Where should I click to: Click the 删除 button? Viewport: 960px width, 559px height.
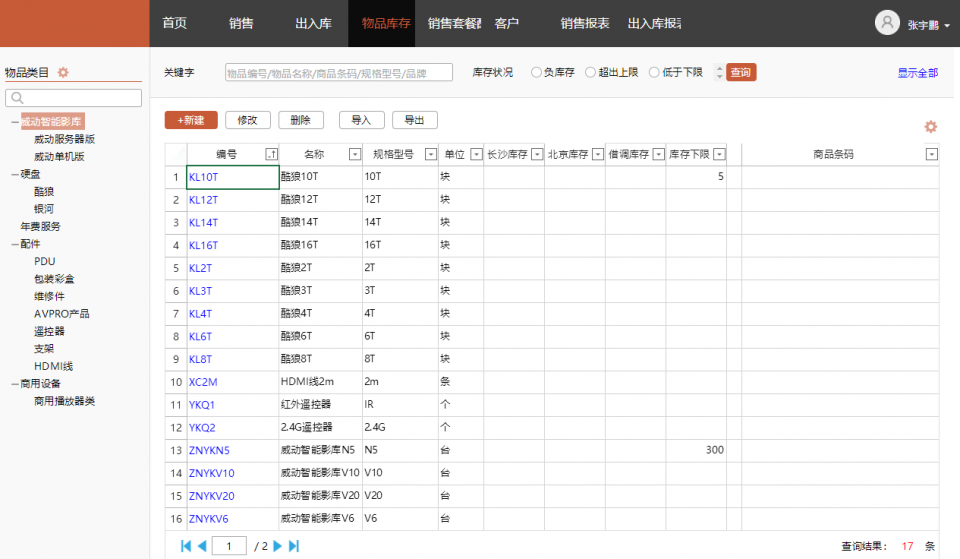pyautogui.click(x=301, y=120)
